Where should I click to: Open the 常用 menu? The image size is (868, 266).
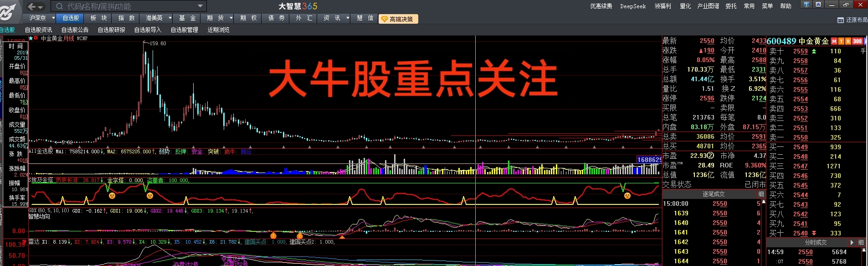click(x=749, y=6)
